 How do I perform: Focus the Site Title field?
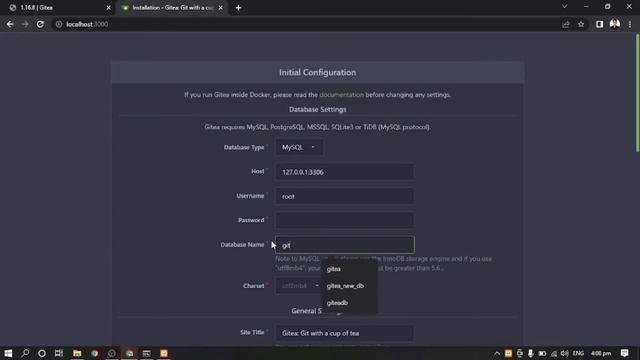(x=344, y=333)
